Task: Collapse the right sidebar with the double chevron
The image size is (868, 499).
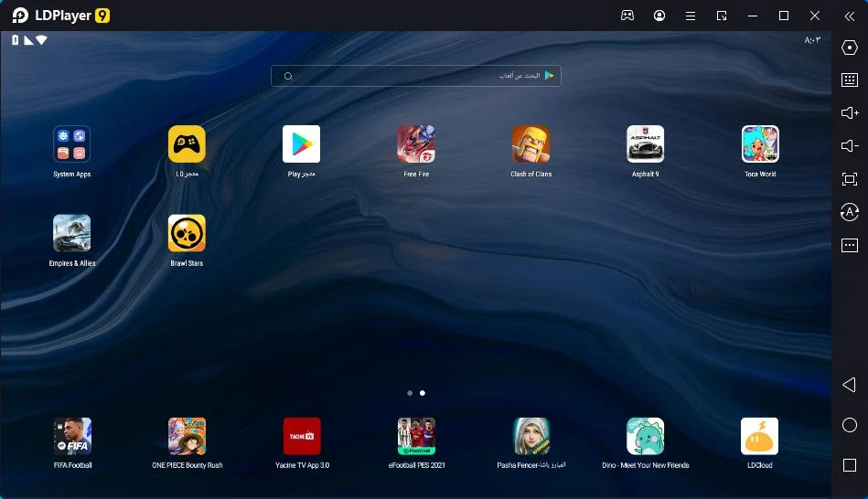Action: pyautogui.click(x=849, y=16)
